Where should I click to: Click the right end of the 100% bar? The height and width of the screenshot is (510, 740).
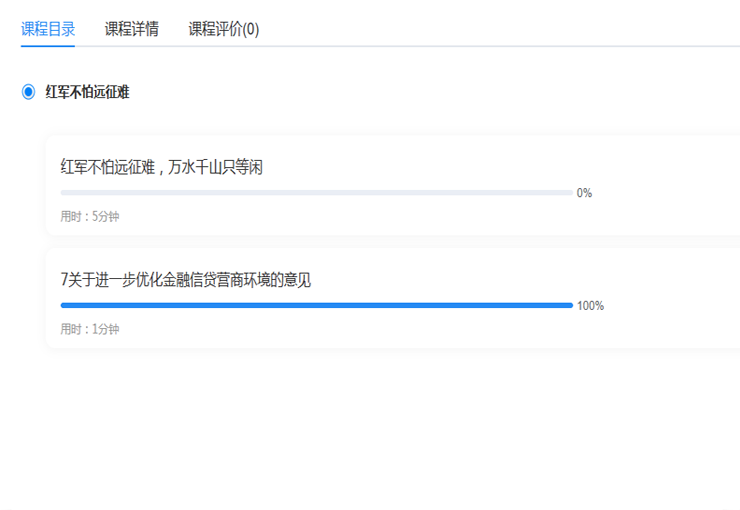point(570,305)
